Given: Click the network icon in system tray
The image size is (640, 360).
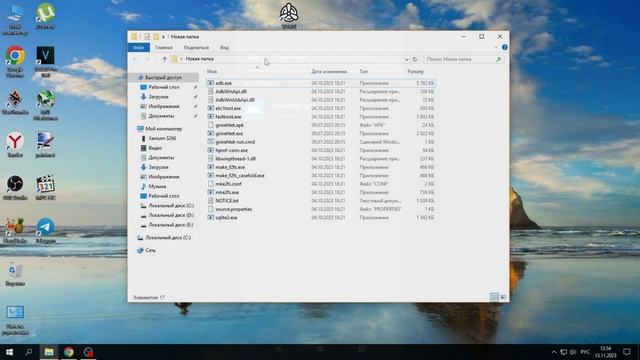Looking at the screenshot, I should (564, 352).
